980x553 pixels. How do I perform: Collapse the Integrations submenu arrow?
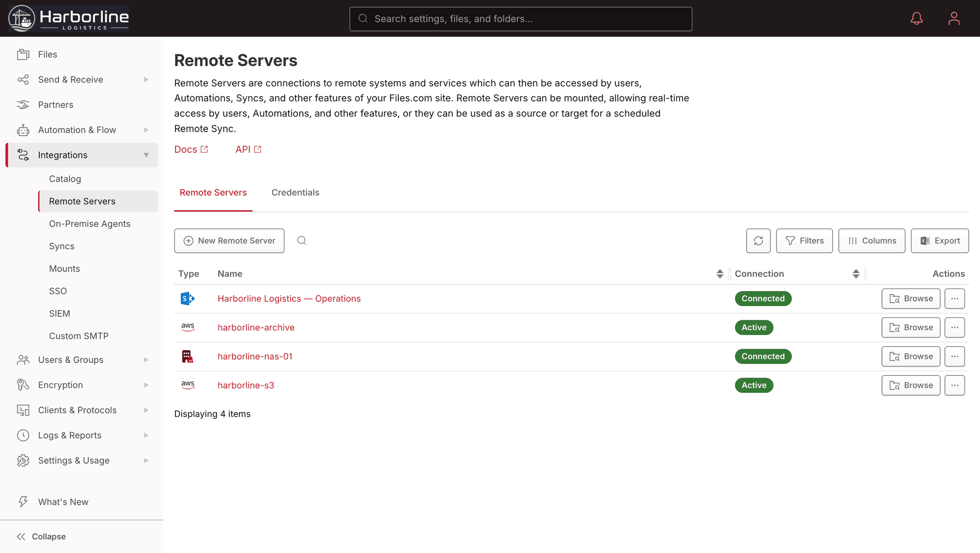point(146,155)
